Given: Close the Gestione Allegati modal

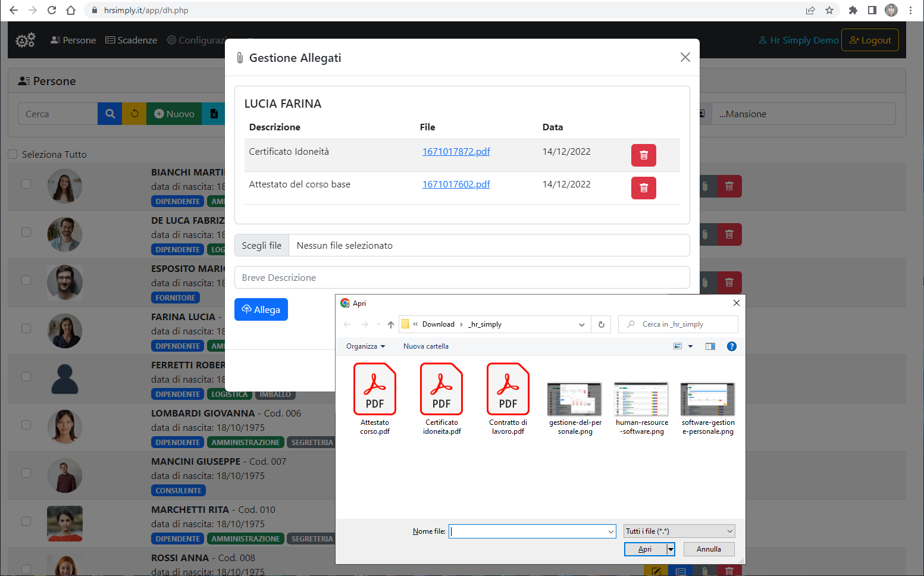Looking at the screenshot, I should pyautogui.click(x=685, y=57).
